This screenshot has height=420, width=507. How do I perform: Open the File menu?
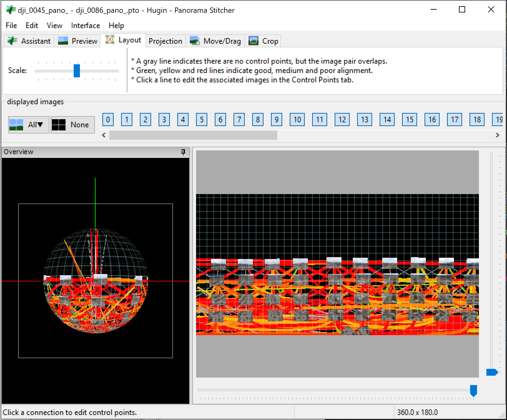point(11,26)
